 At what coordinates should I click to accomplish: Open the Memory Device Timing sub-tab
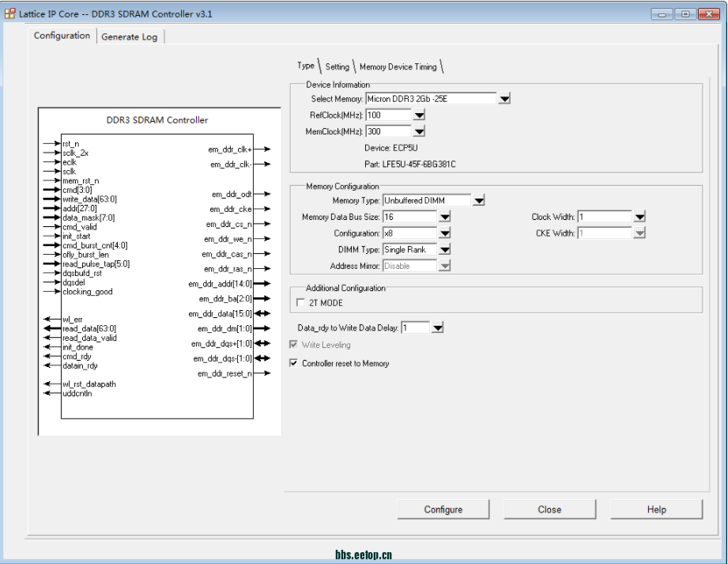point(398,67)
